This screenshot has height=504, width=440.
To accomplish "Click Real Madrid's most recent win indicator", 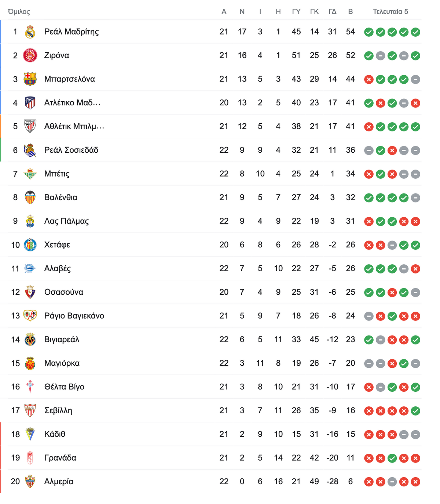I will [x=415, y=32].
